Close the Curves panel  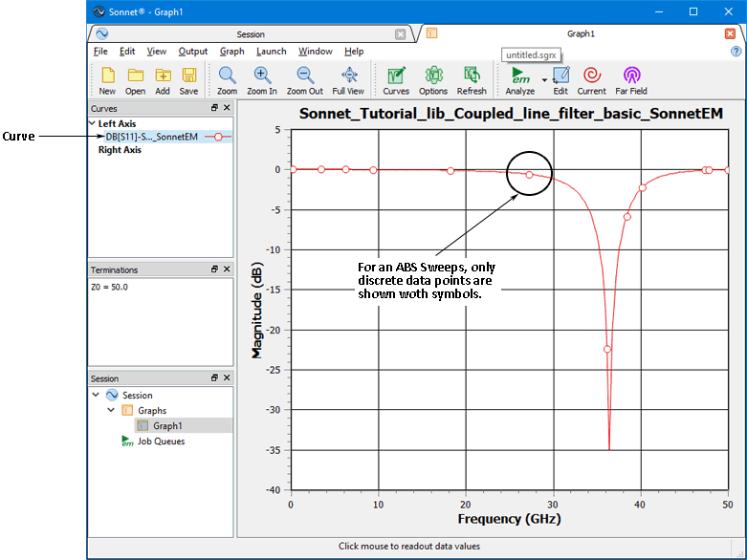click(x=227, y=108)
